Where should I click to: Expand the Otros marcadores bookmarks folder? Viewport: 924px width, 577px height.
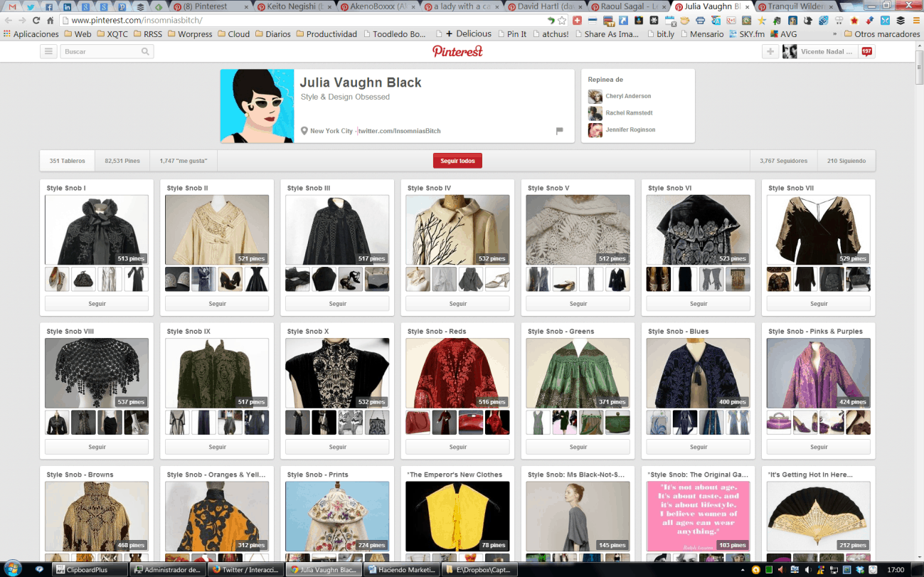[881, 34]
